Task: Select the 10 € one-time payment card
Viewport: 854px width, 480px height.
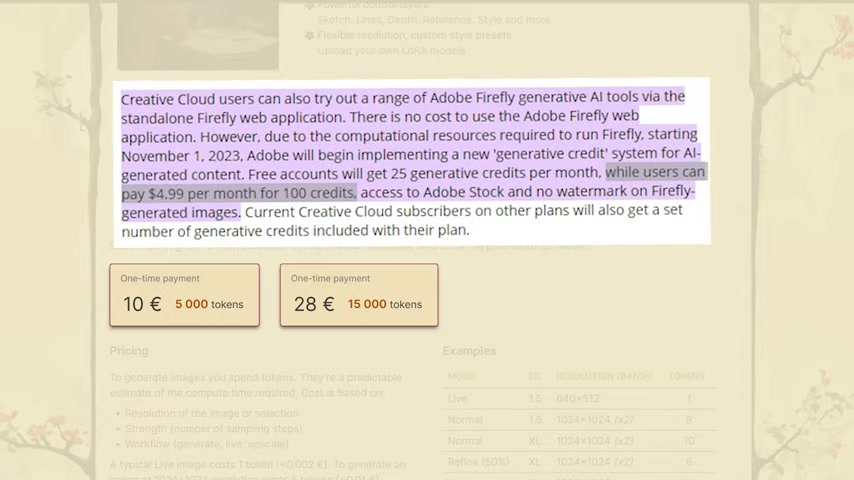Action: click(185, 295)
